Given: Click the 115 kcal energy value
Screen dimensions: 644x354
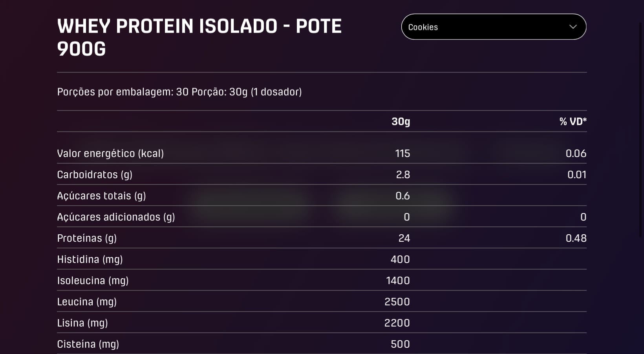Looking at the screenshot, I should (x=402, y=153).
